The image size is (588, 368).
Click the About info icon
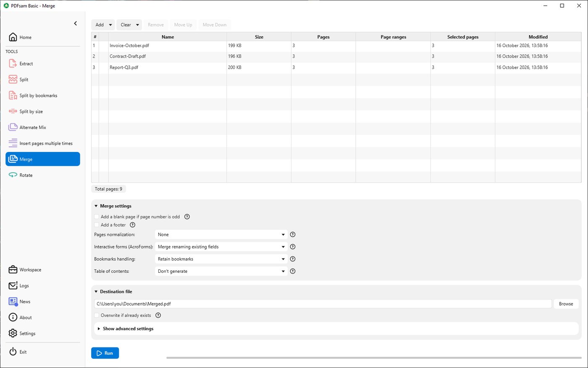pos(13,317)
